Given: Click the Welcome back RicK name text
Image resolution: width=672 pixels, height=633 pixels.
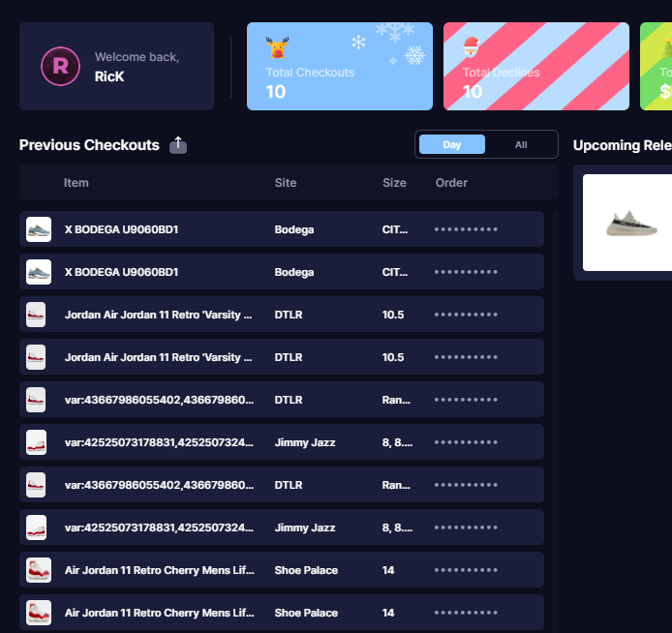Looking at the screenshot, I should point(109,76).
